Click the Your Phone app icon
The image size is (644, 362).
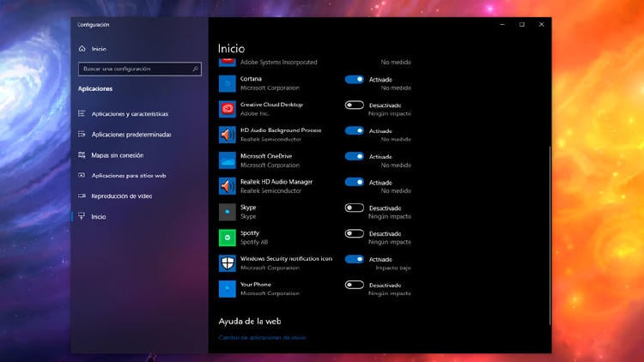coord(227,289)
